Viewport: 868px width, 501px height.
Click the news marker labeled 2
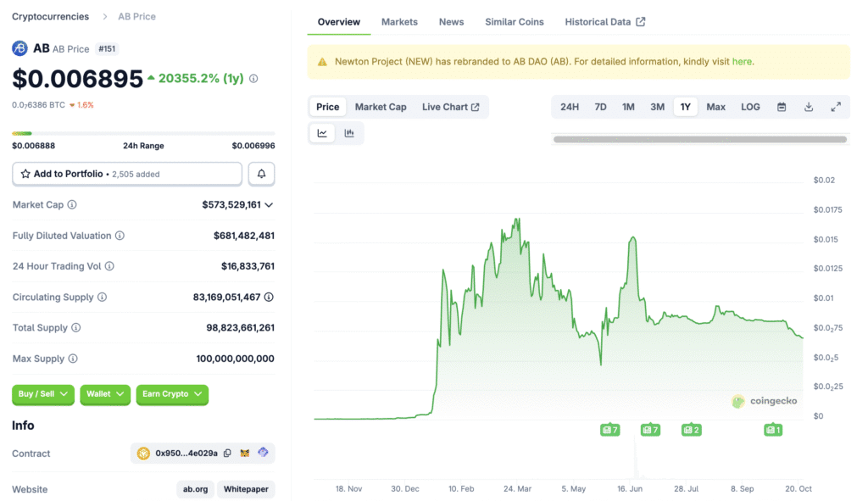pyautogui.click(x=691, y=430)
